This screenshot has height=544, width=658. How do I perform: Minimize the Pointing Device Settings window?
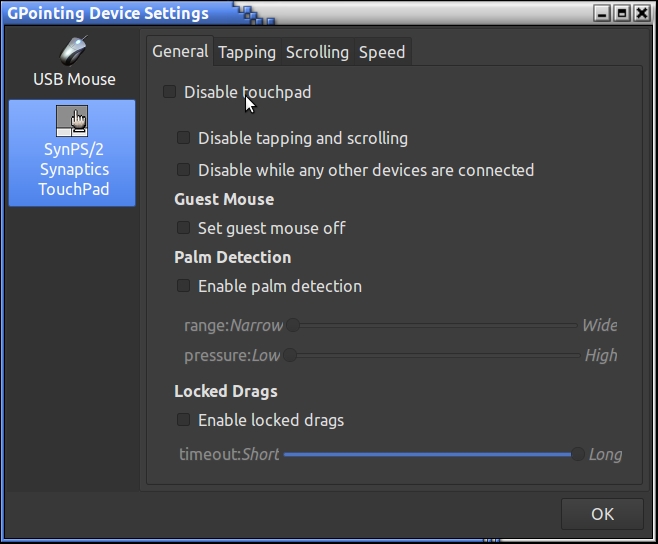click(x=602, y=13)
